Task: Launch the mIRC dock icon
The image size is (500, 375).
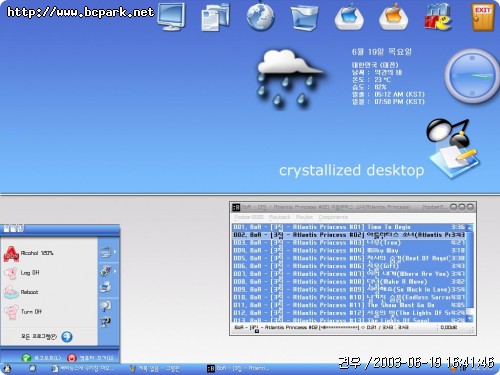Action: click(x=438, y=18)
